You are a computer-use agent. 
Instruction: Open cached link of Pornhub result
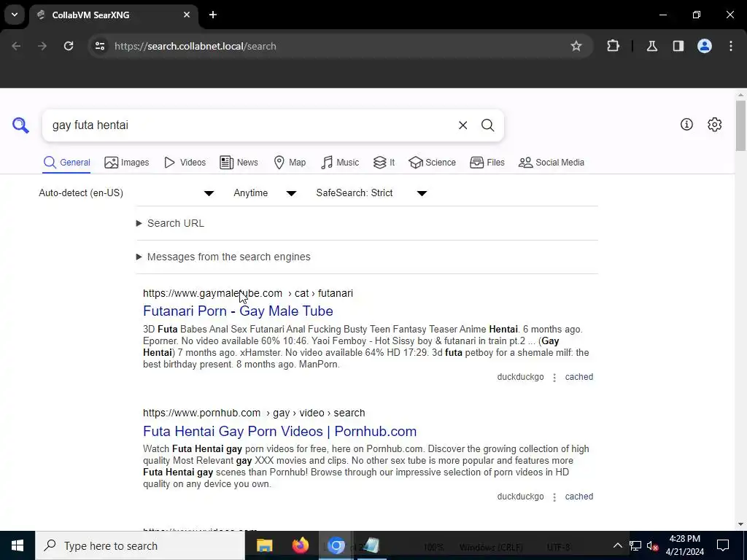click(x=578, y=496)
